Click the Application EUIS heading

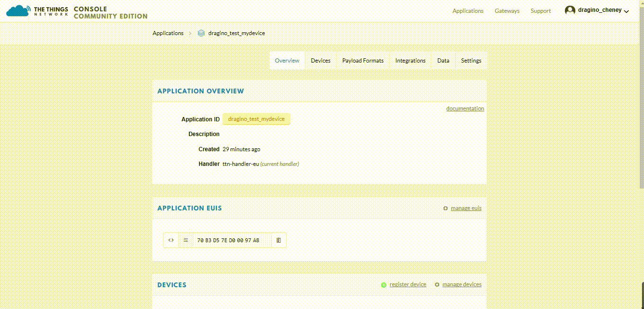pos(189,208)
